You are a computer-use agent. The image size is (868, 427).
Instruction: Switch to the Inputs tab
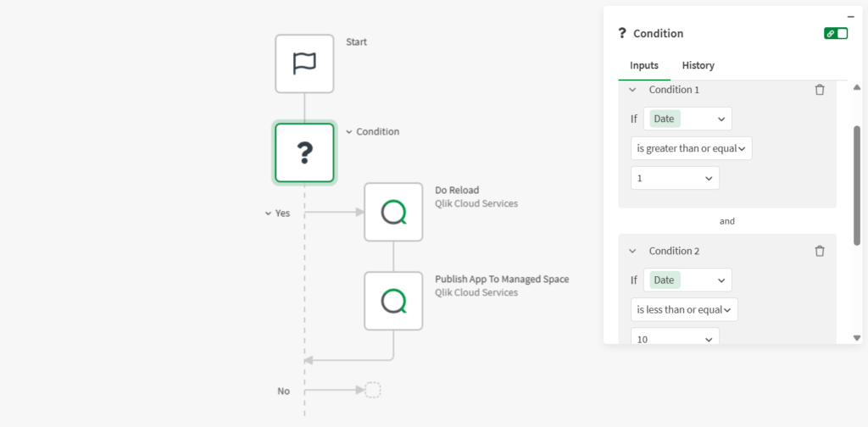tap(644, 65)
